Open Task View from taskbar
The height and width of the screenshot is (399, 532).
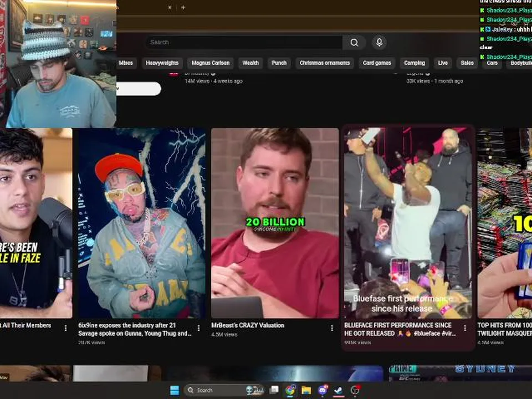click(274, 390)
